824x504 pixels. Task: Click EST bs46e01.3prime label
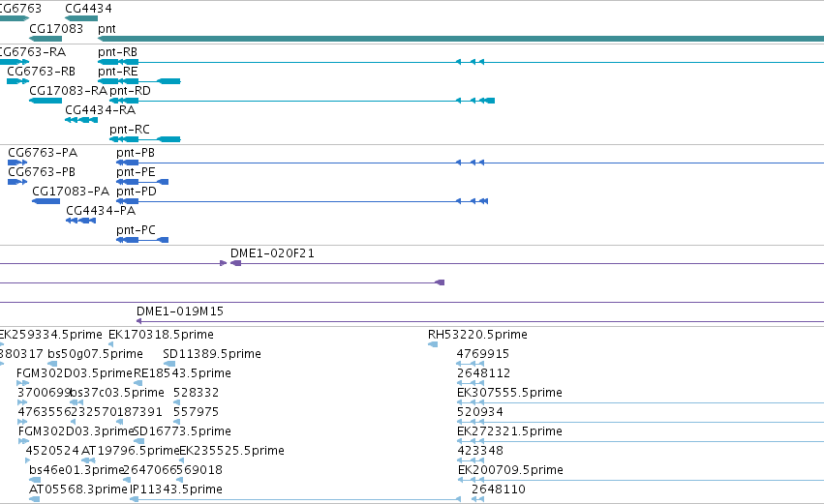click(76, 470)
